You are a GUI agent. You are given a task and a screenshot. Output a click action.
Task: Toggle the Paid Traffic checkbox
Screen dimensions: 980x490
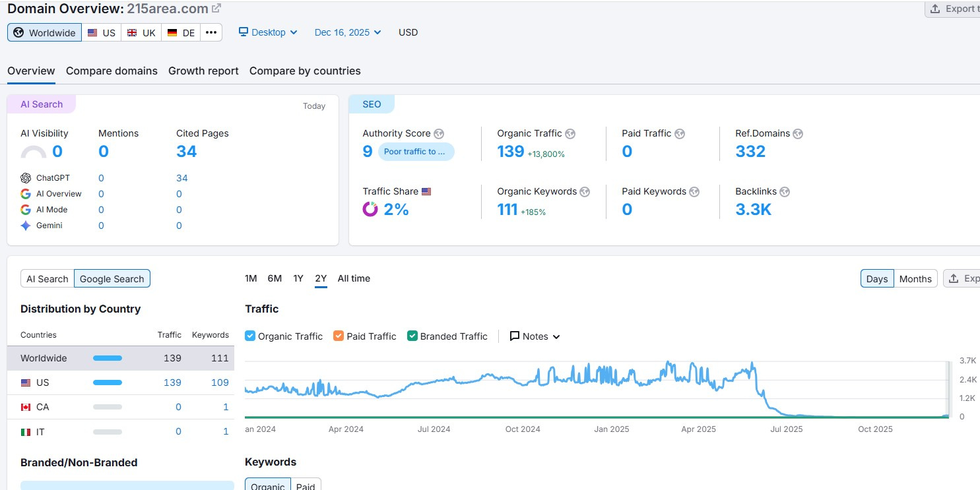pos(339,336)
